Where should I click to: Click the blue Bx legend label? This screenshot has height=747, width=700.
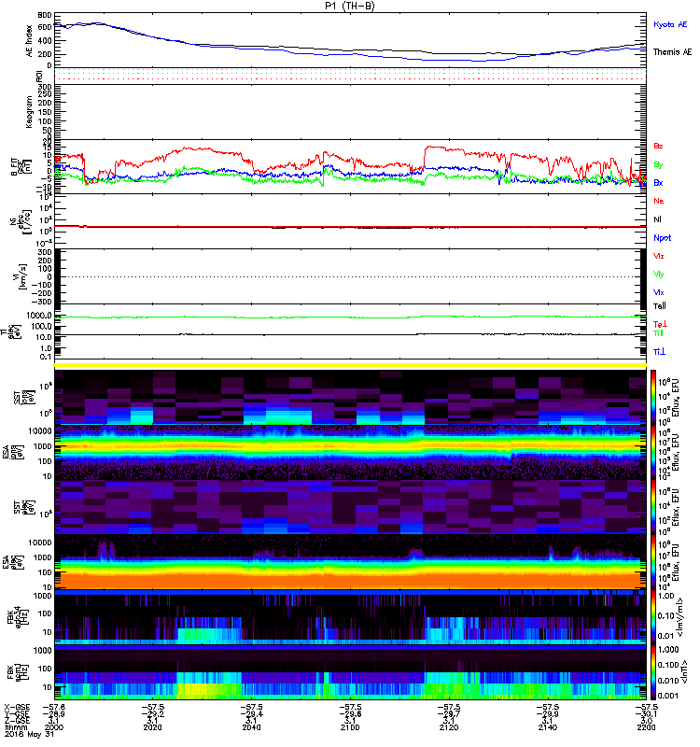tap(658, 182)
